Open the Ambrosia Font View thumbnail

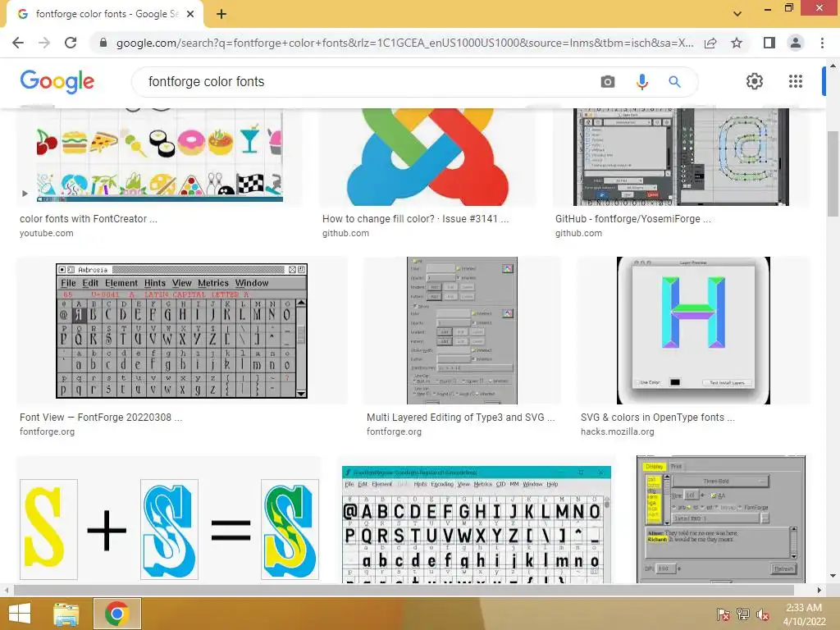tap(181, 331)
